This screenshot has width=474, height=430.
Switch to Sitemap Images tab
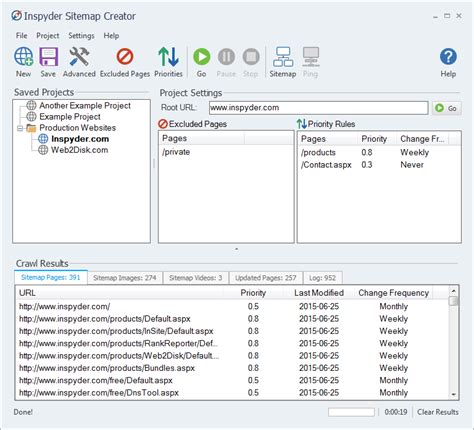pos(125,278)
